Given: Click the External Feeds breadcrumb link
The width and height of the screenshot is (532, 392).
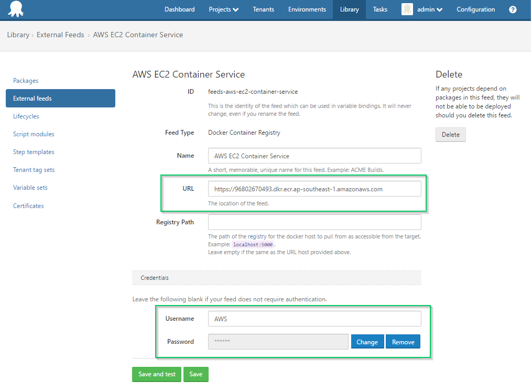Looking at the screenshot, I should pyautogui.click(x=60, y=35).
